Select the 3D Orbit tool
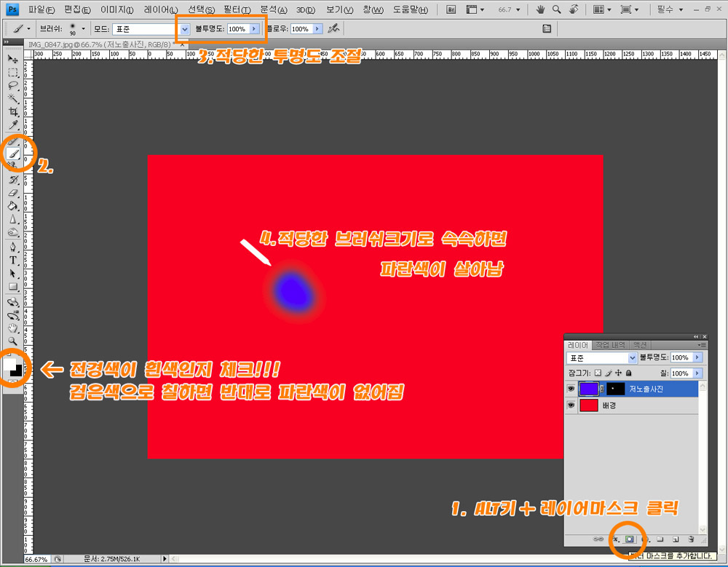The width and height of the screenshot is (728, 567). 13,315
